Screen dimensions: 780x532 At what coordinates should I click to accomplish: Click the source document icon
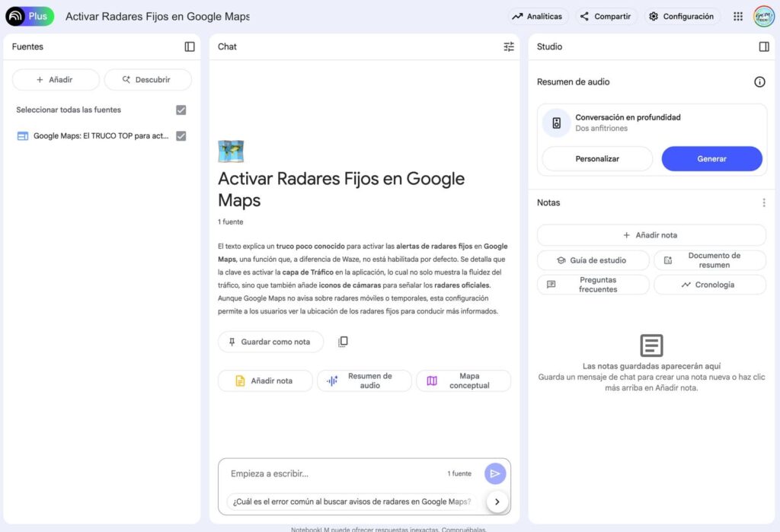tap(23, 135)
